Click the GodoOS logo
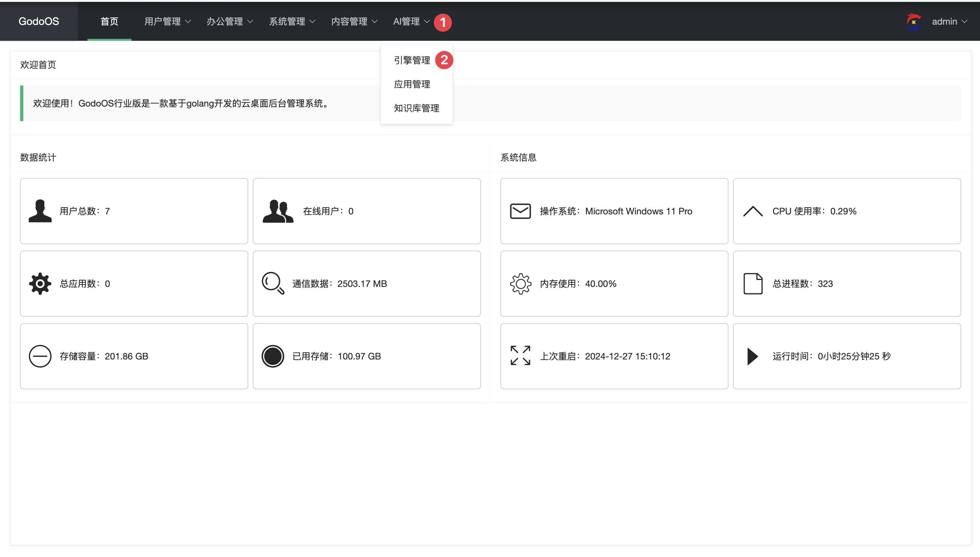The width and height of the screenshot is (980, 557). [38, 21]
